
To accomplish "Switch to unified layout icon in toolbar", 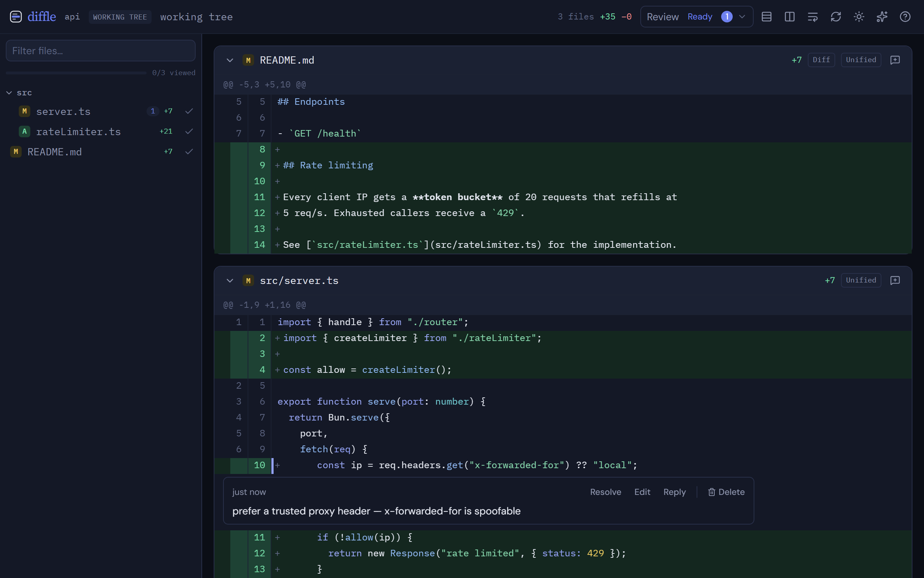I will (x=766, y=17).
